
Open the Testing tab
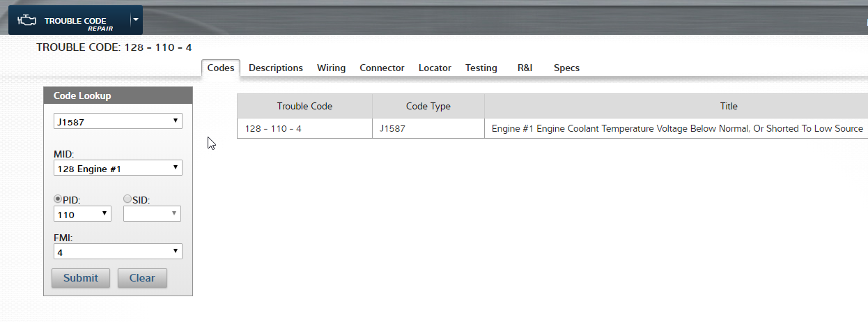(481, 68)
